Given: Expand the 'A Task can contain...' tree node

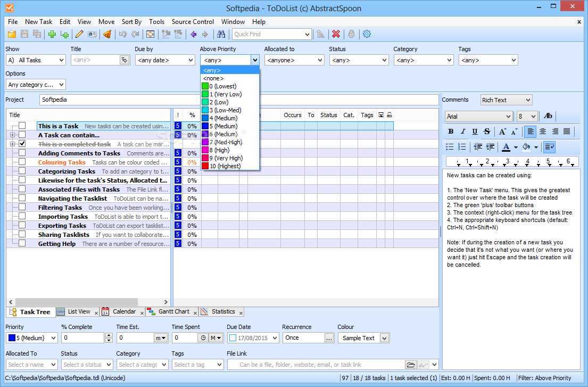Looking at the screenshot, I should [x=12, y=135].
